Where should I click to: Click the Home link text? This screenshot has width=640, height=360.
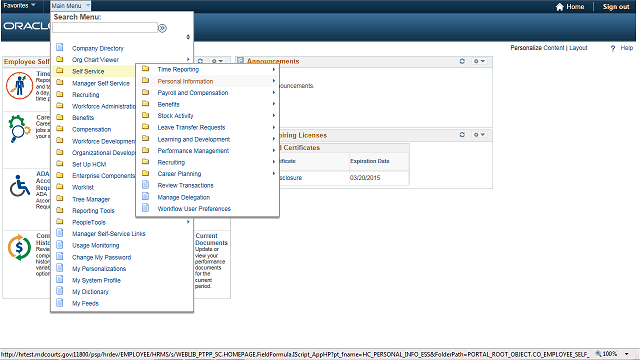tap(575, 7)
